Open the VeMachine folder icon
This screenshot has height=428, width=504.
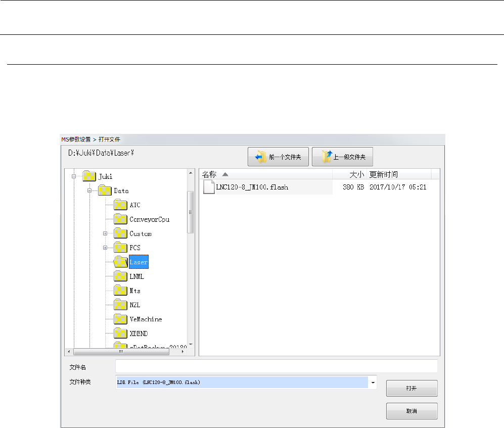click(120, 319)
